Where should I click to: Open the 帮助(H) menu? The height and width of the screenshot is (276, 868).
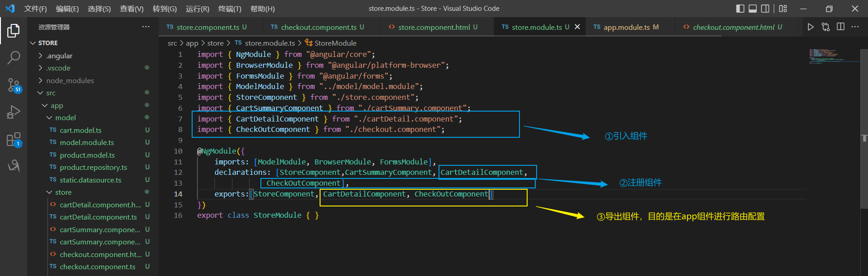tap(262, 9)
